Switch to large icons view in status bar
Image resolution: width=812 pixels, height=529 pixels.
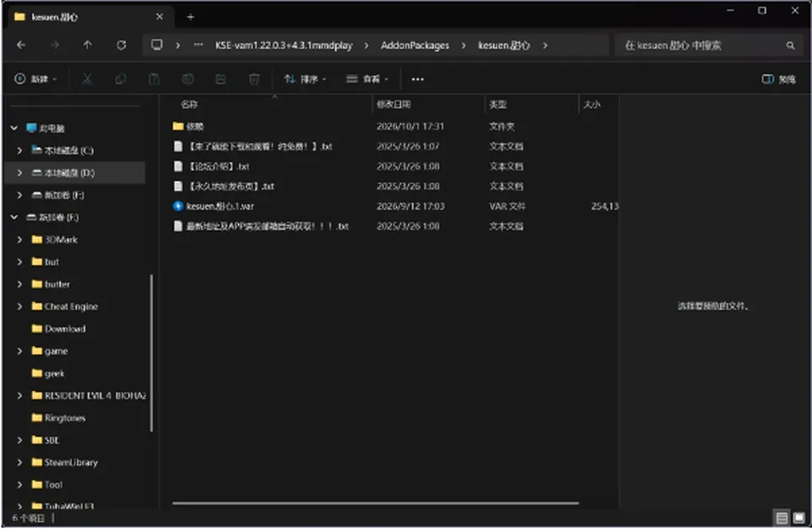click(x=799, y=517)
